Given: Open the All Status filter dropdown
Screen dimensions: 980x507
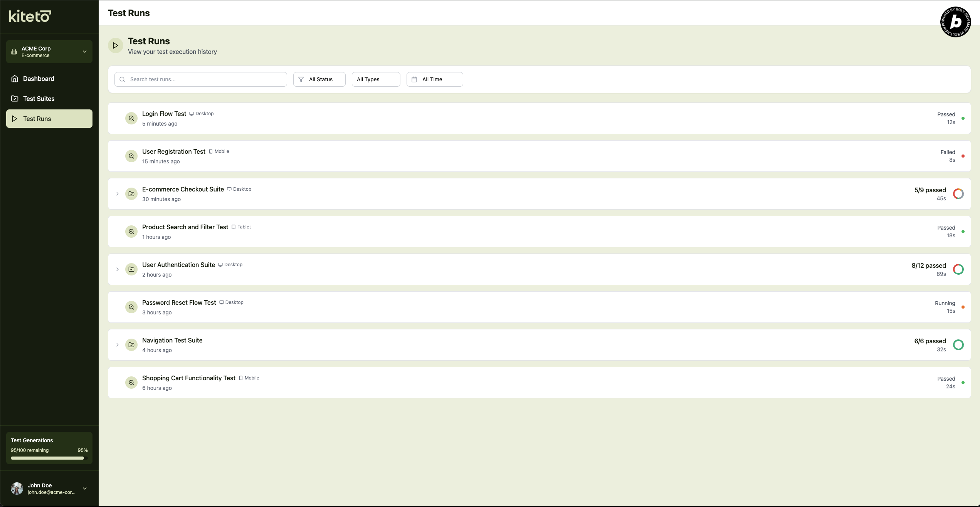Looking at the screenshot, I should coord(319,79).
